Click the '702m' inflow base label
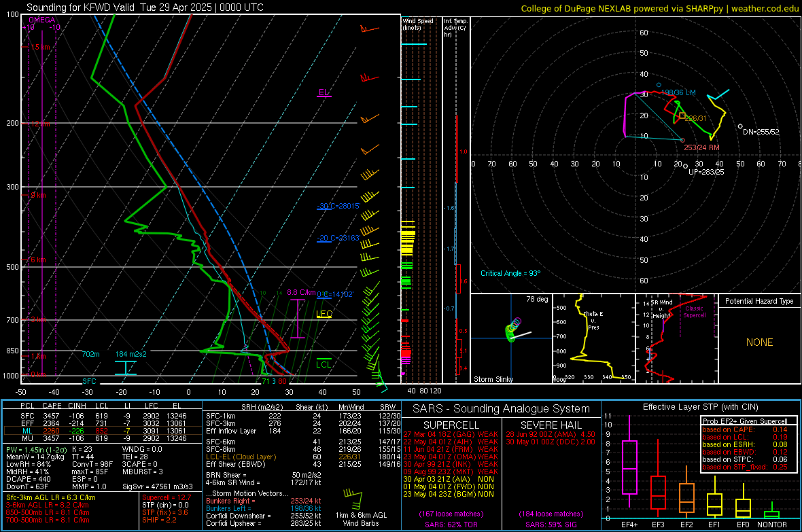The image size is (802, 532). [90, 354]
